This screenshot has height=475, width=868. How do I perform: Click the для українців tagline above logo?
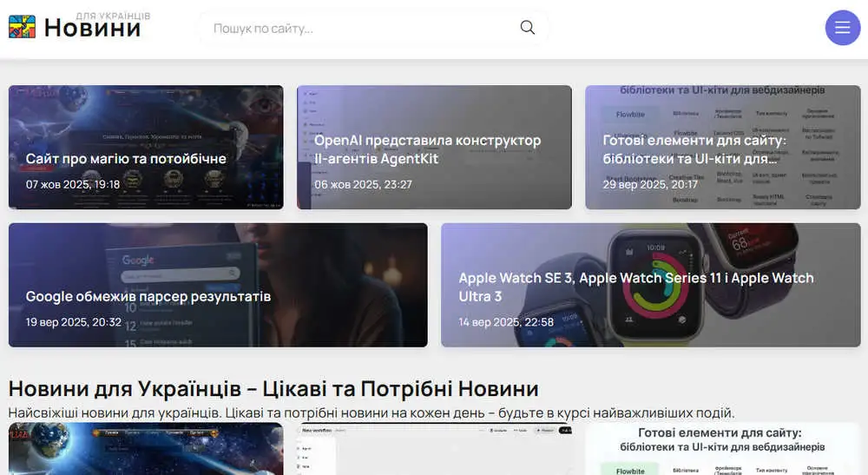(x=113, y=16)
